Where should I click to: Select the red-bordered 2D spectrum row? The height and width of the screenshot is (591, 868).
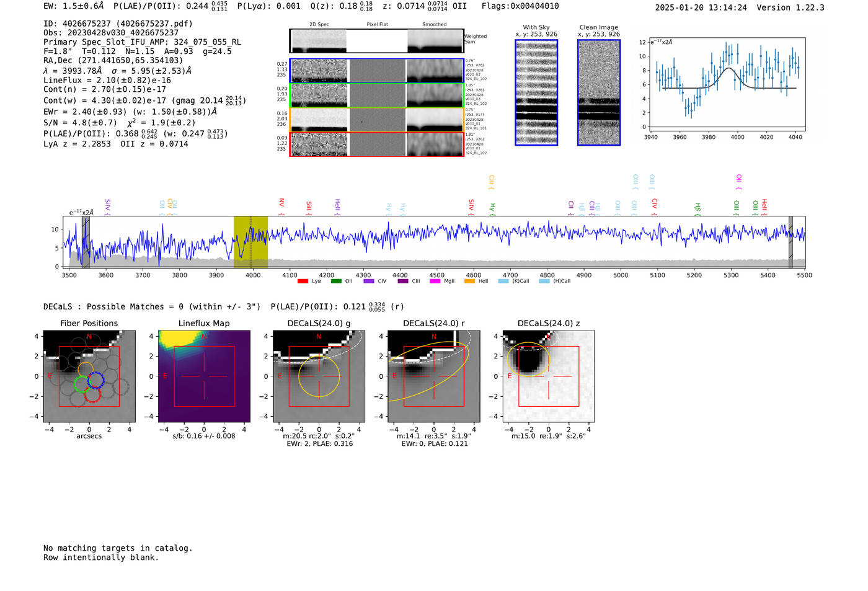coord(377,144)
